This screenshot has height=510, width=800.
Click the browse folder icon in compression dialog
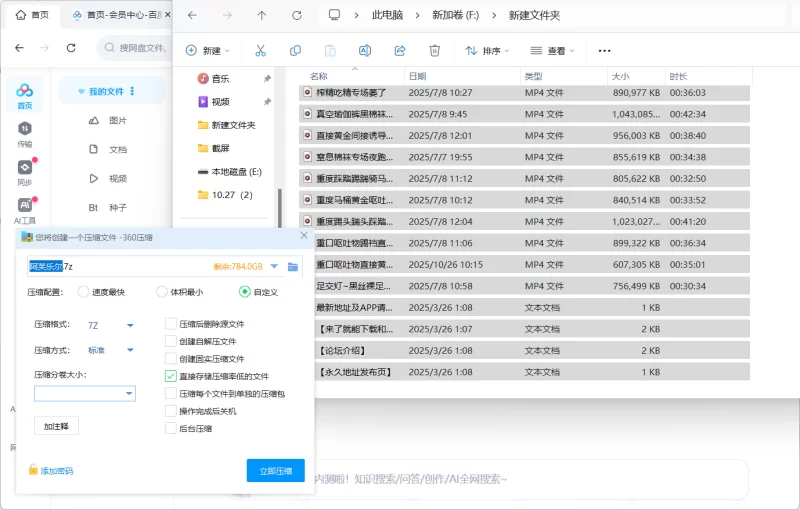point(293,267)
